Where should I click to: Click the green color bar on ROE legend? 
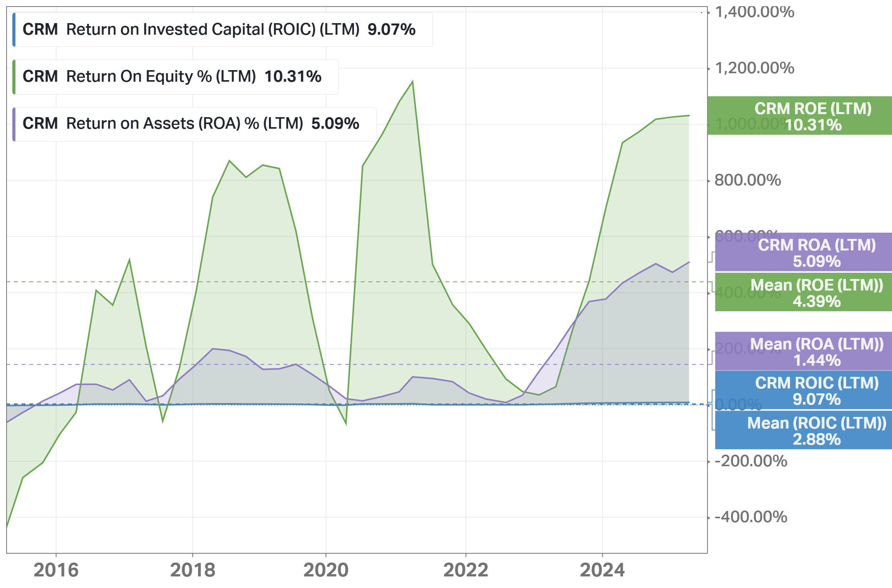click(x=14, y=77)
